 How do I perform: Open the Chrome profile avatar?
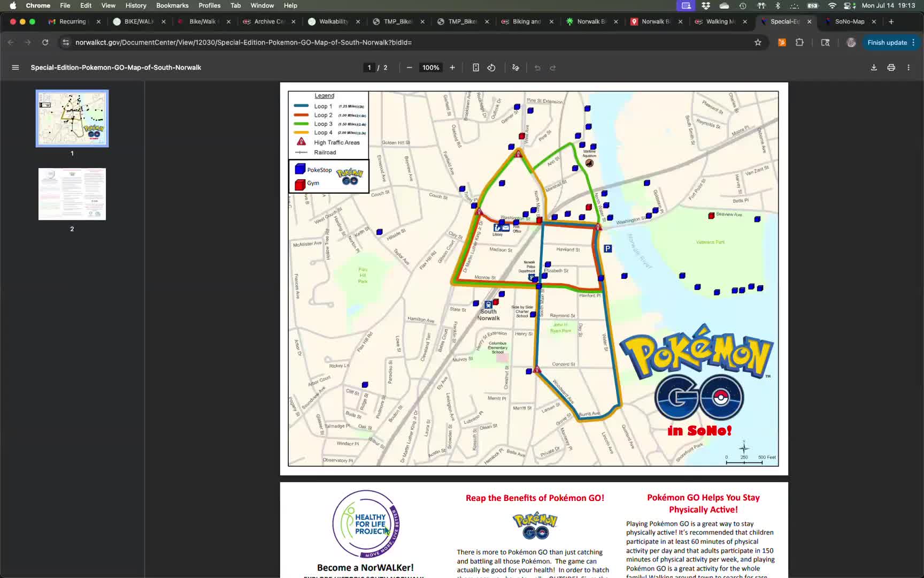click(851, 42)
